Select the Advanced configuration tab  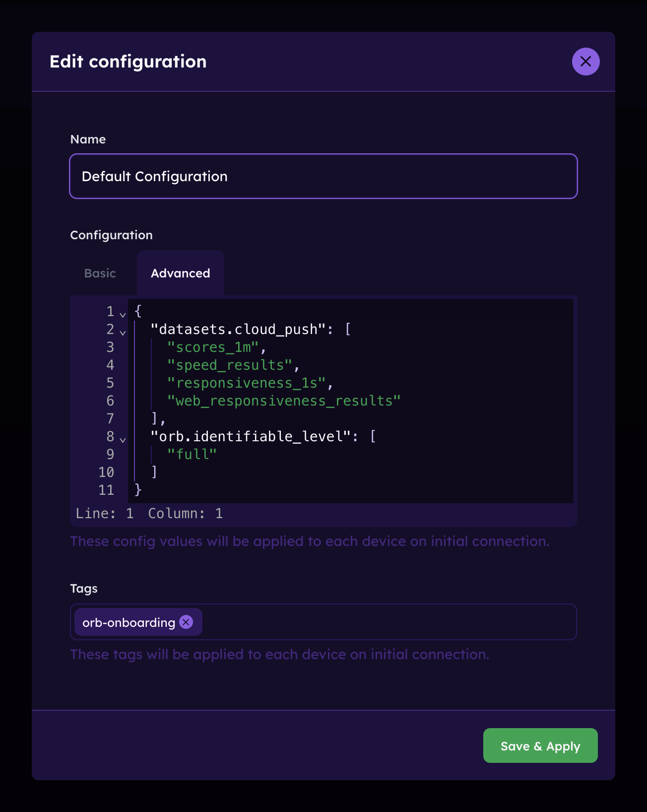(180, 273)
